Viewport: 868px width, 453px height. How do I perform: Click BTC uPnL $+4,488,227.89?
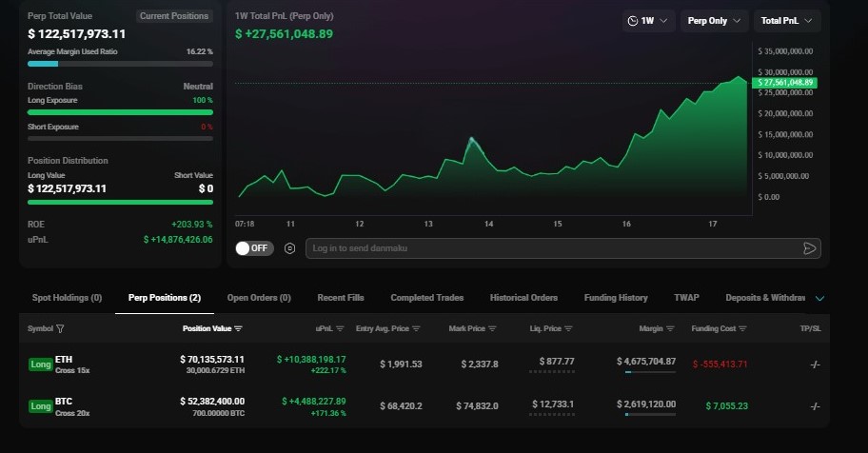314,402
